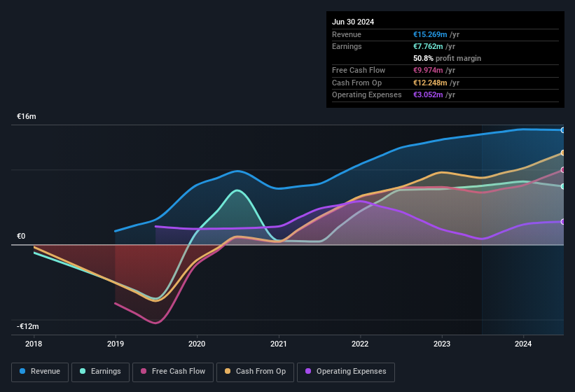The width and height of the screenshot is (575, 392).
Task: Click the 2024 x-axis label
Action: tap(523, 344)
